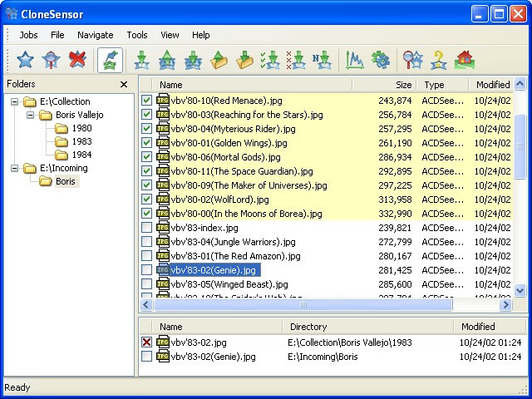Uncheck vbv'80-06(Mortal Gods).jpg checkbox
This screenshot has width=532, height=399.
(146, 157)
